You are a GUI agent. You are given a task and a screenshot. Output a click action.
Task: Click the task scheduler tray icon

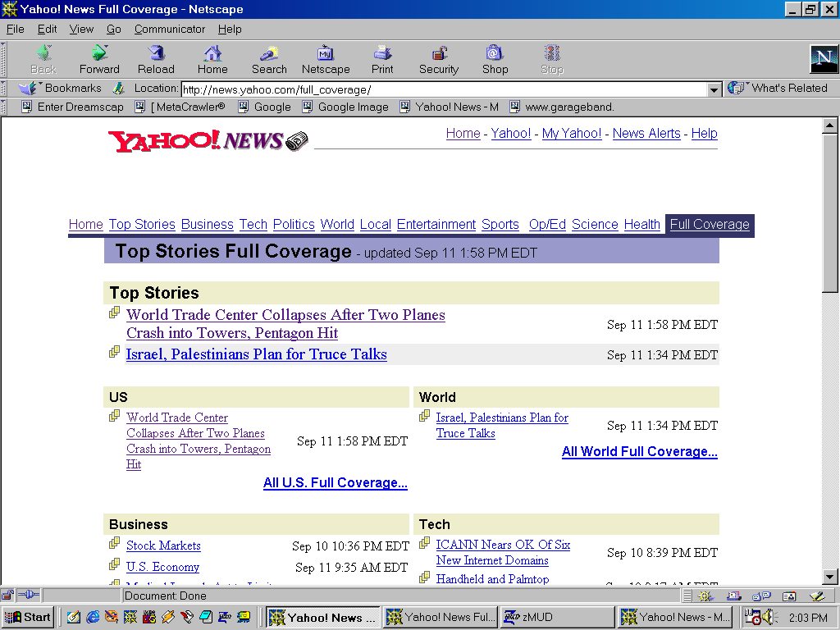[753, 618]
